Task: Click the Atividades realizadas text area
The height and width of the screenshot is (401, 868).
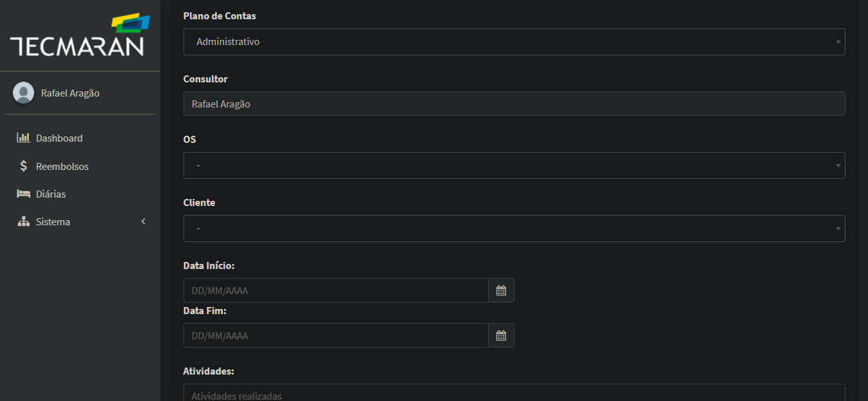Action: [x=514, y=393]
